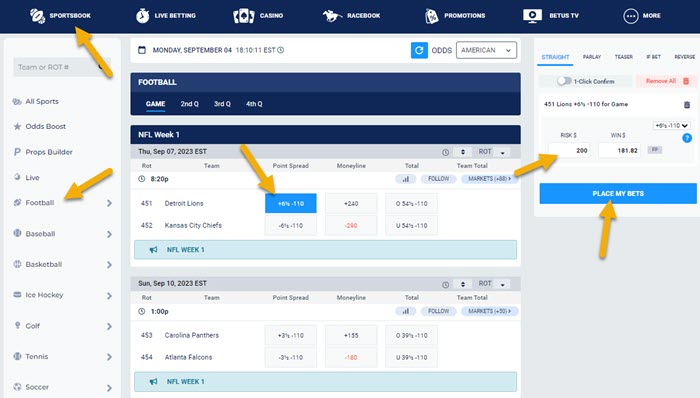Open Props Builder in sidebar
Viewport: 700px width, 398px height.
pyautogui.click(x=49, y=152)
